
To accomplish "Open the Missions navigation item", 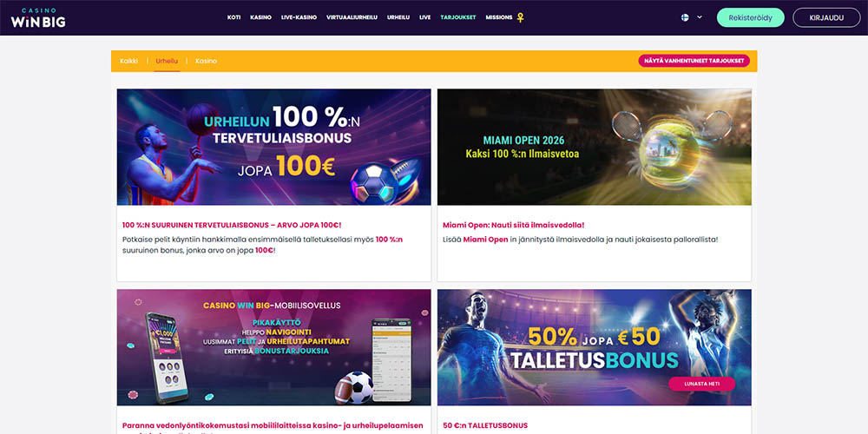I will [x=499, y=17].
